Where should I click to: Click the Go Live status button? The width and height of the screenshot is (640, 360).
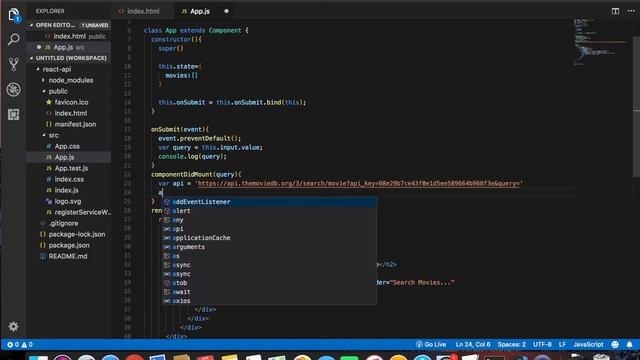[x=431, y=344]
